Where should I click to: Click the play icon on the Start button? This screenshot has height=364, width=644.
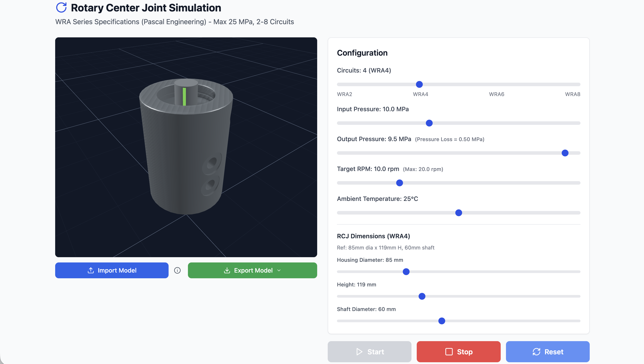click(x=359, y=352)
